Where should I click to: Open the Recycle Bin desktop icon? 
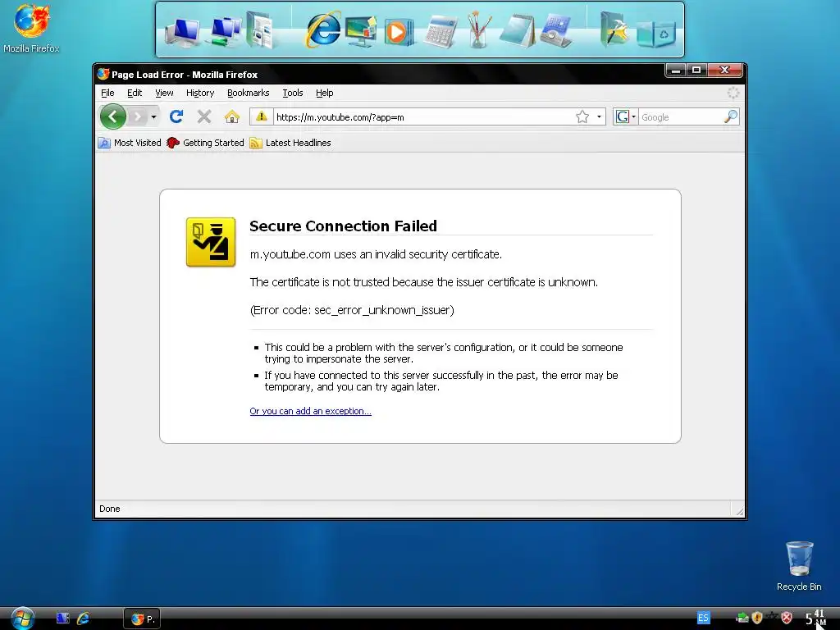coord(799,566)
